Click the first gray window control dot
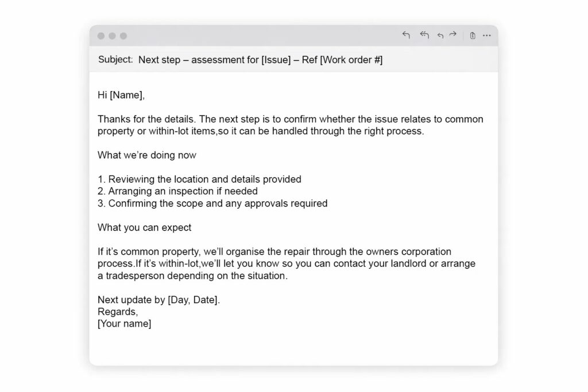Image resolution: width=588 pixels, height=392 pixels. click(101, 36)
